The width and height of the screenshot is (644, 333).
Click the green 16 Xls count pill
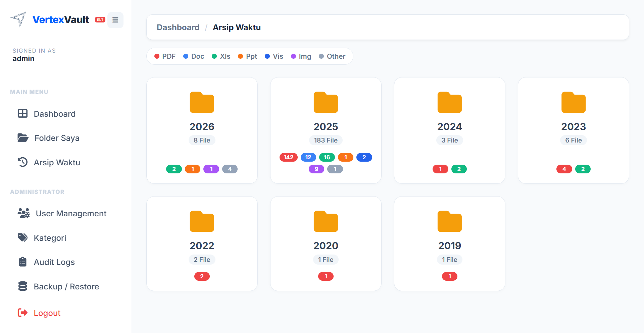point(327,157)
